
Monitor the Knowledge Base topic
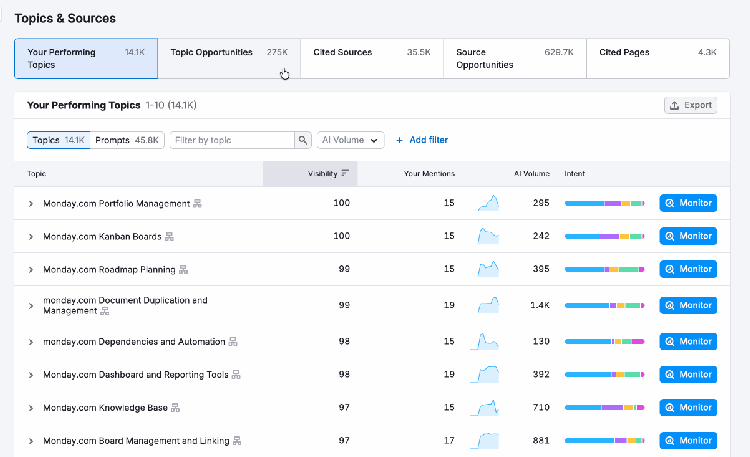(x=688, y=408)
